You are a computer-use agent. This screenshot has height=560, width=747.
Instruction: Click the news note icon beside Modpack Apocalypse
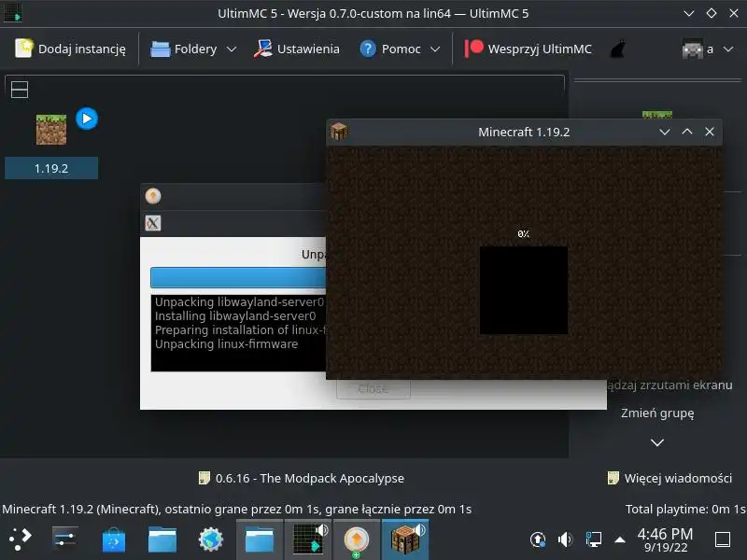tap(204, 478)
